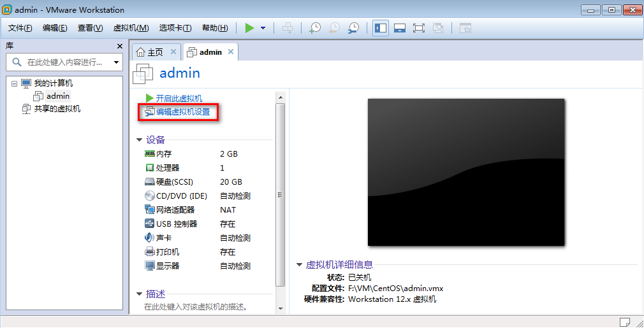644x328 pixels.
Task: Collapse the 设备 section
Action: (x=140, y=140)
